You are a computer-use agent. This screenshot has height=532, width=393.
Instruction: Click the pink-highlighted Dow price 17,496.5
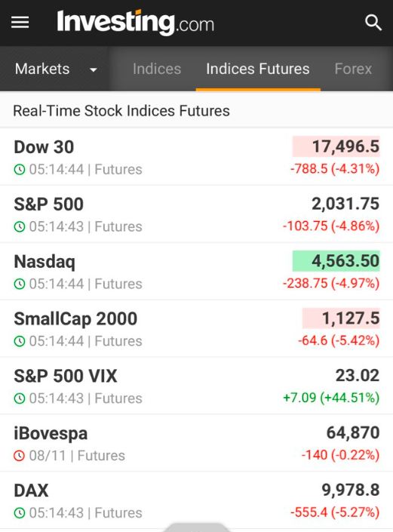point(336,146)
